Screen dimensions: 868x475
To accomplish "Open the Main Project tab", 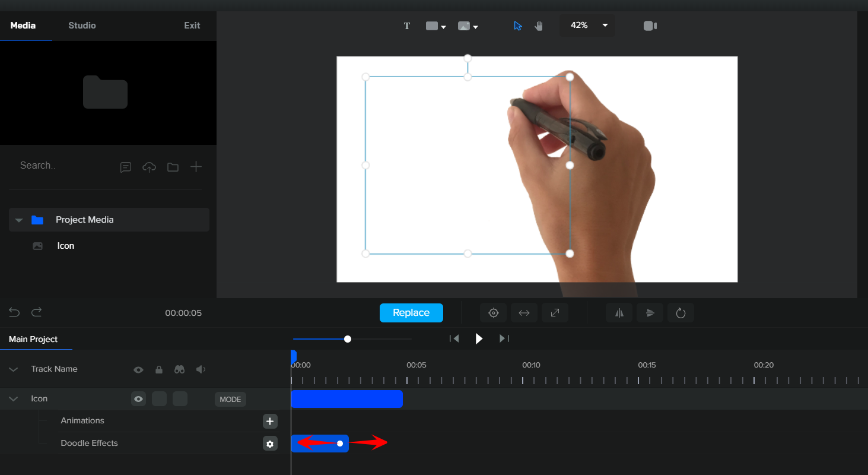I will tap(33, 339).
